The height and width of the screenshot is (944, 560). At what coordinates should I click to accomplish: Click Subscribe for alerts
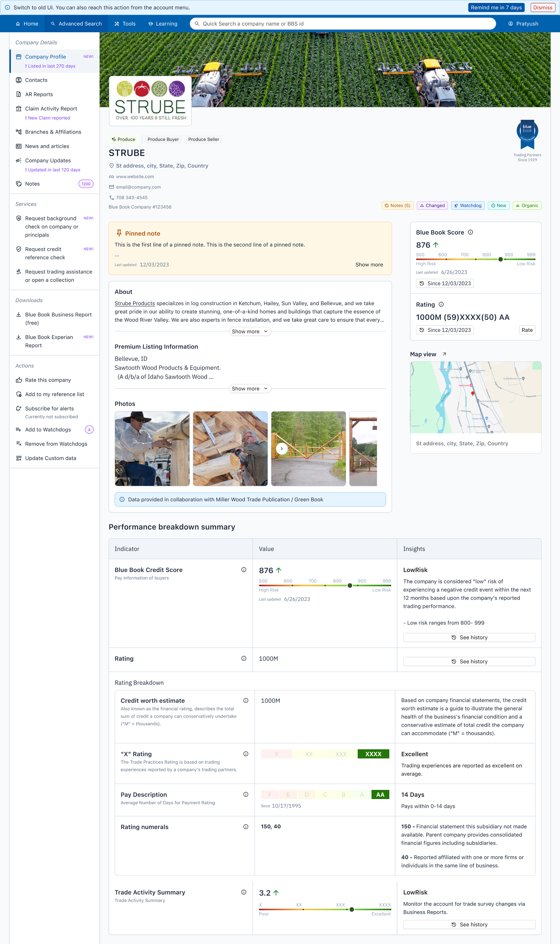[x=54, y=412]
